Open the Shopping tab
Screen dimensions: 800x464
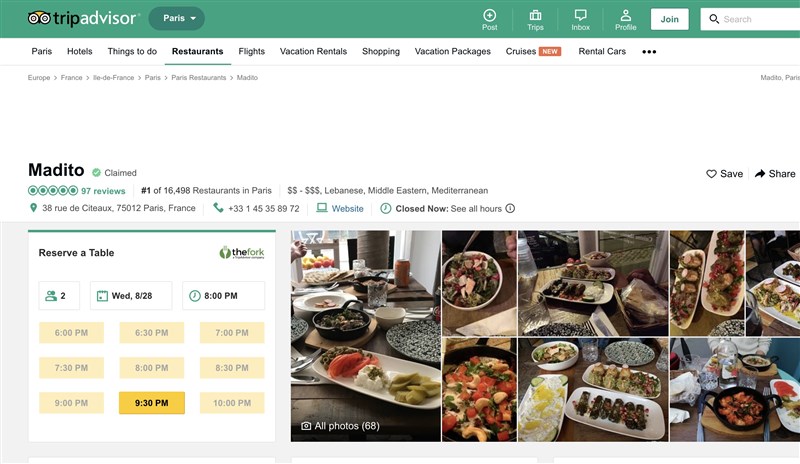click(381, 52)
